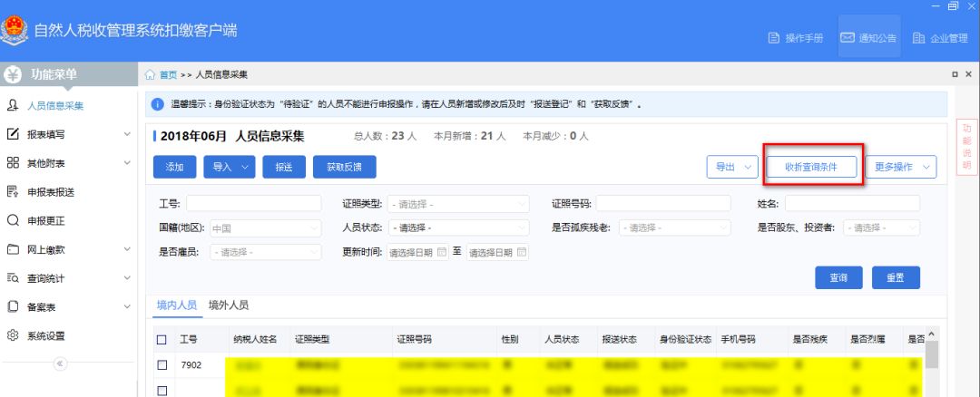Viewport: 980px width, 397px height.
Task: Open the 是否孤残烈老 dropdown
Action: click(675, 228)
